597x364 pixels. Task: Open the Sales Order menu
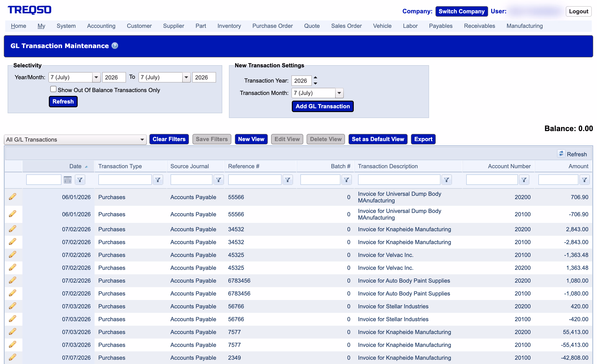click(346, 26)
